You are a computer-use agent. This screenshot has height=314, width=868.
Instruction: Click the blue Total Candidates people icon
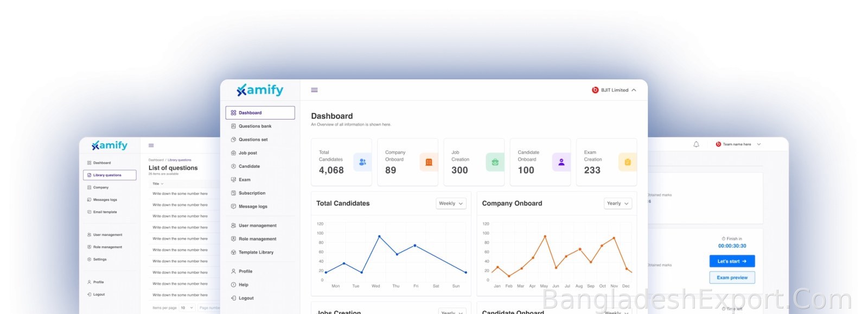click(x=362, y=162)
